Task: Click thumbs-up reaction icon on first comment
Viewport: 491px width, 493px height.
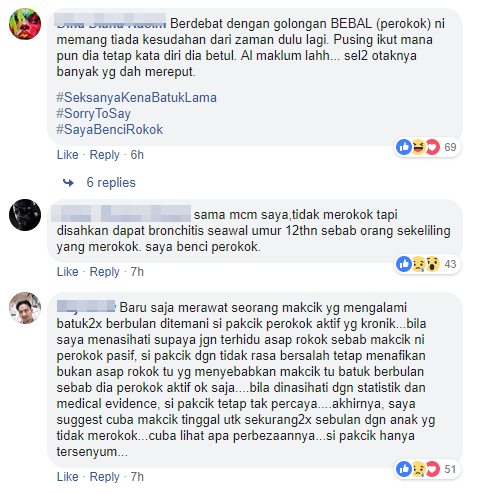Action: tap(404, 147)
